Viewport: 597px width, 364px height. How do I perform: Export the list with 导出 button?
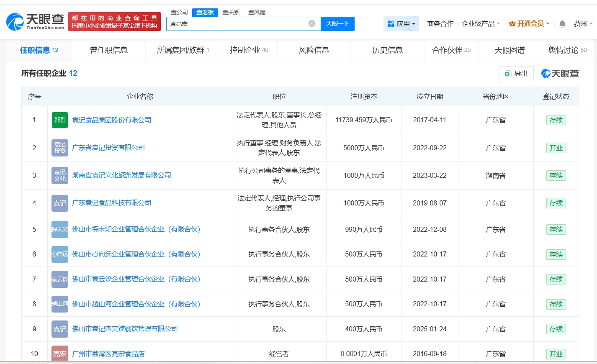(x=516, y=74)
